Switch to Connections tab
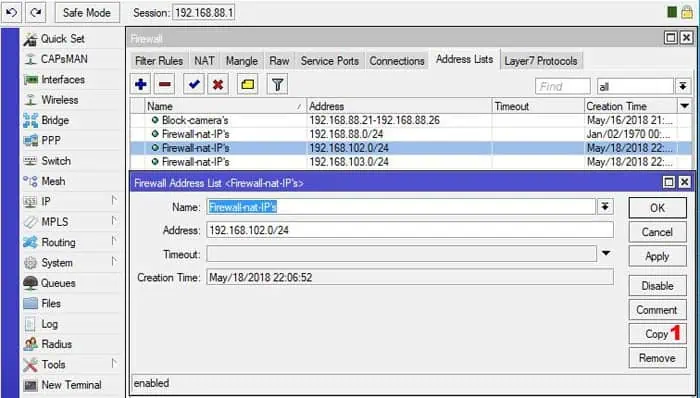Screen dimensions: 700x398 coord(397,61)
